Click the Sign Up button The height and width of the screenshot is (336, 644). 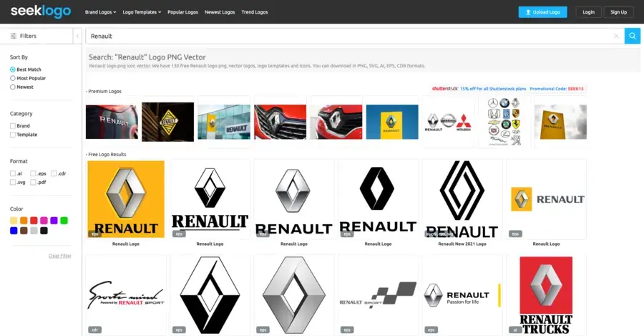pyautogui.click(x=618, y=12)
